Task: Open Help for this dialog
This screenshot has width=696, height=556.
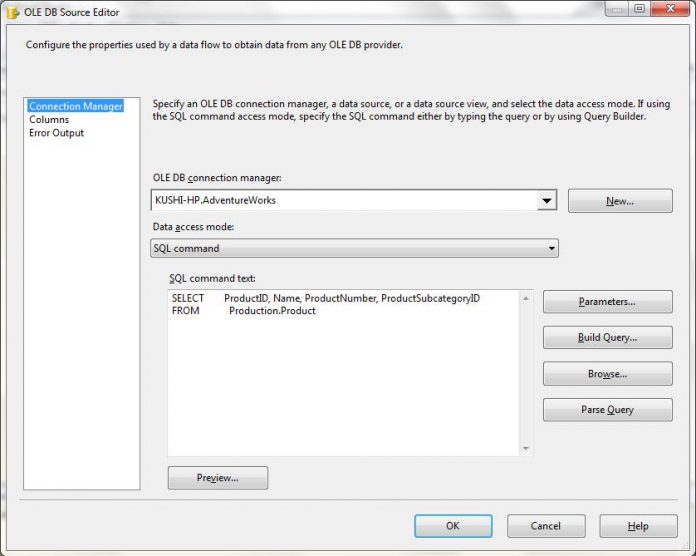Action: (x=638, y=526)
